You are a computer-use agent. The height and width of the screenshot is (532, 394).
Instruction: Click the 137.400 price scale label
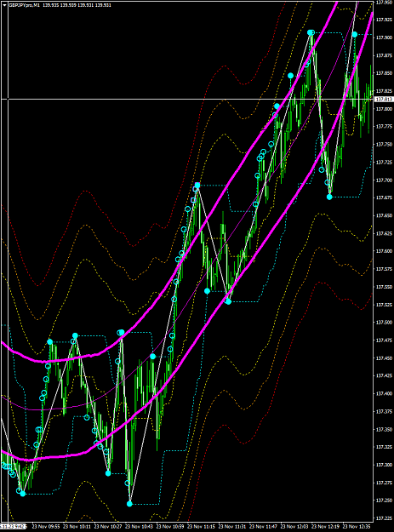(x=384, y=393)
